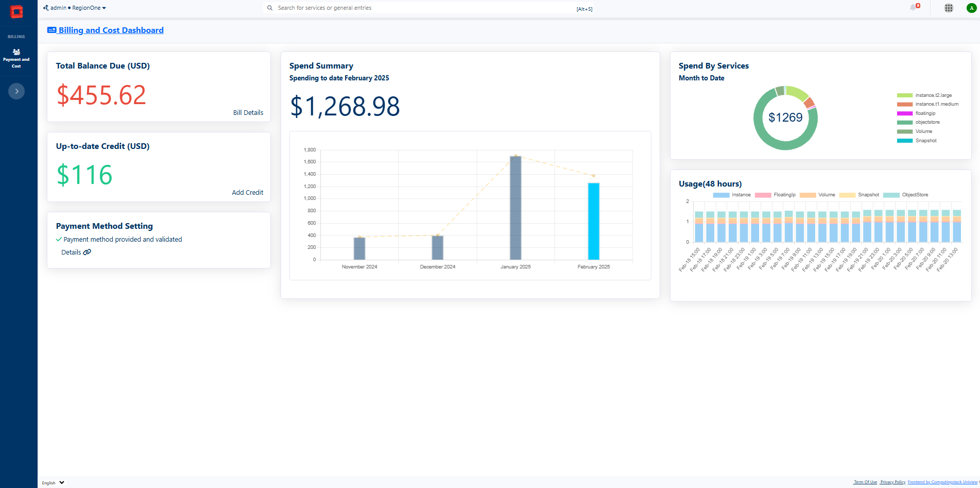Screen dimensions: 980x488
Task: Click the January 2025 bar
Action: (x=515, y=208)
